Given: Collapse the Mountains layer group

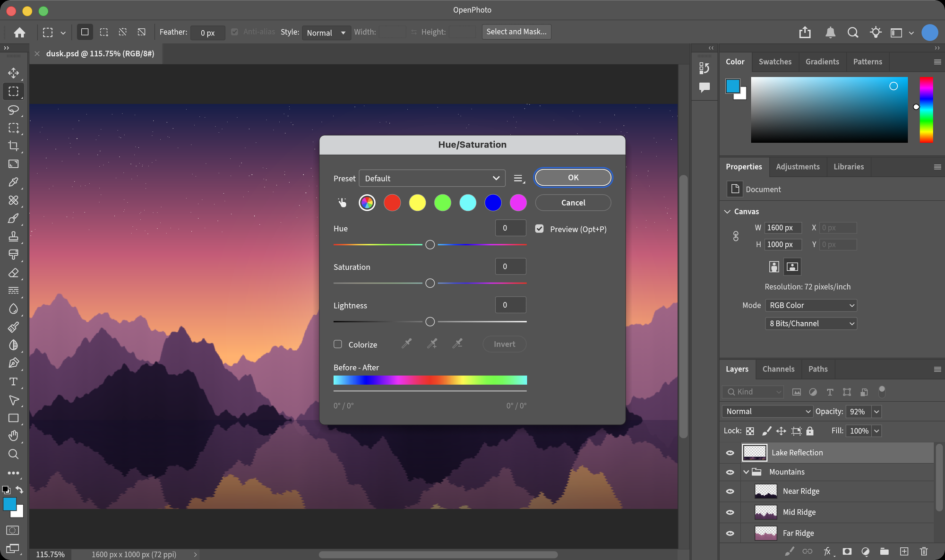Looking at the screenshot, I should click(x=746, y=472).
